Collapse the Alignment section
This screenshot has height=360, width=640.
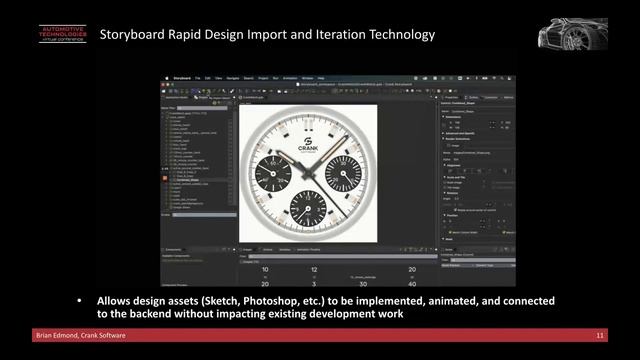click(444, 165)
